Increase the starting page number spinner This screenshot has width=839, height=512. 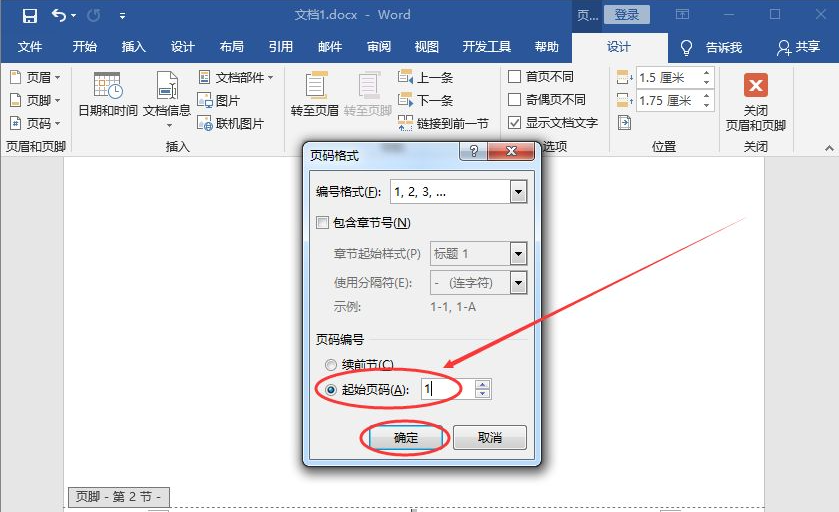click(483, 384)
